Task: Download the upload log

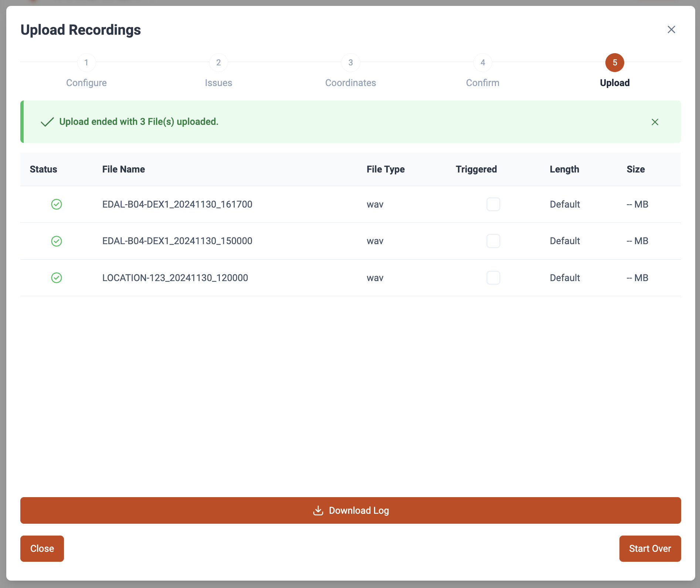Action: [350, 510]
